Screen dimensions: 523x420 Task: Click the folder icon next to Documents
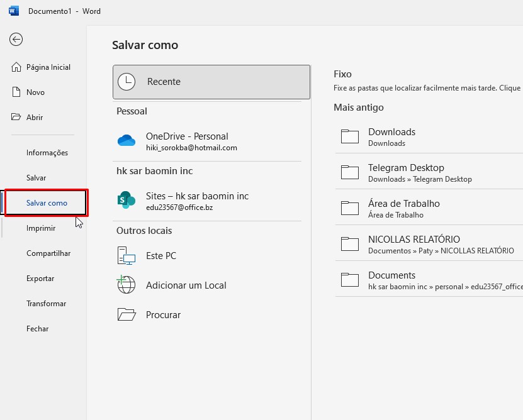pos(350,280)
